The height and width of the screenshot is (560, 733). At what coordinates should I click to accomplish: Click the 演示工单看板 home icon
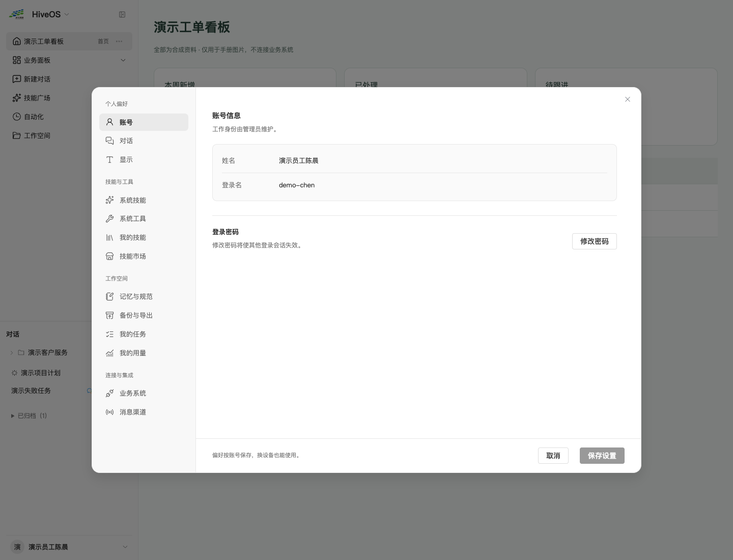coord(17,41)
